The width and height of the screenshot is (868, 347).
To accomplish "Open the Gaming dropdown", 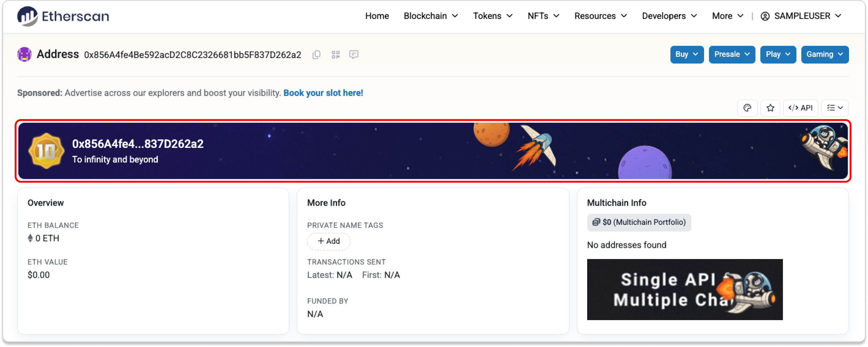I will coord(825,54).
